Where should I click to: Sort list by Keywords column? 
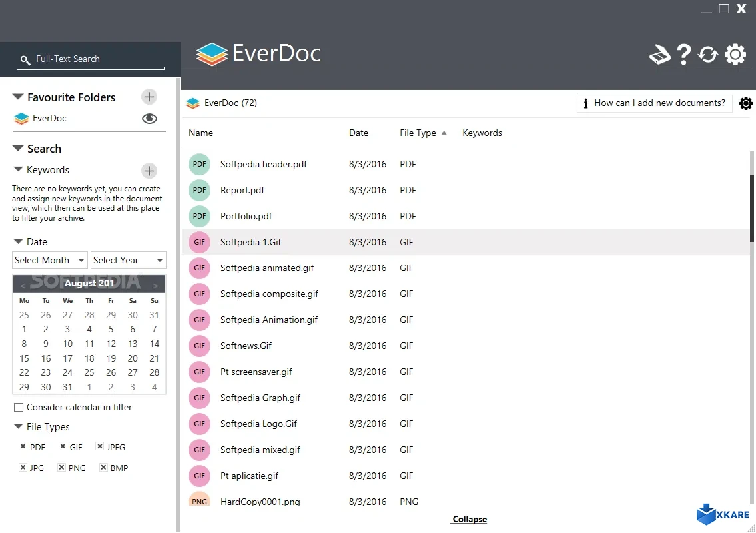[x=482, y=133]
